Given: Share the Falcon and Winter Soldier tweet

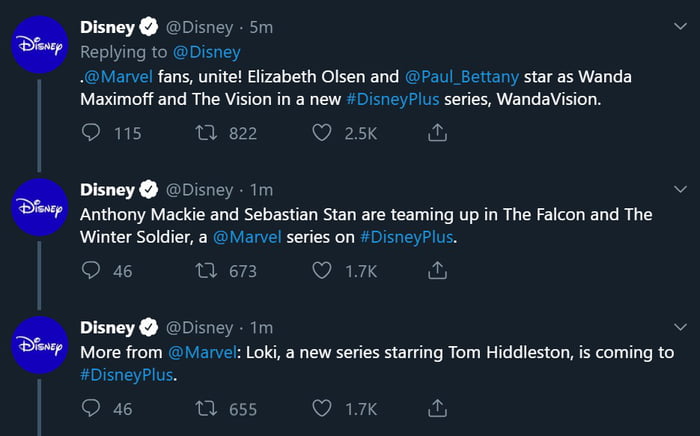Looking at the screenshot, I should (437, 270).
